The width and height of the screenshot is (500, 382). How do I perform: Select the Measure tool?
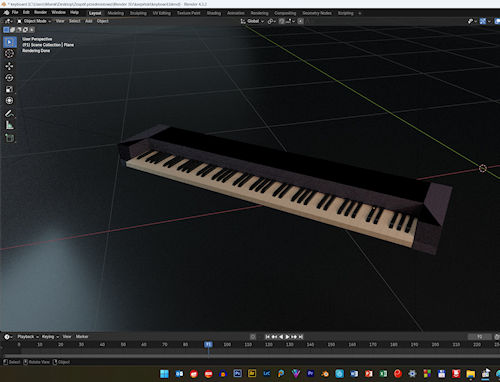coord(9,125)
